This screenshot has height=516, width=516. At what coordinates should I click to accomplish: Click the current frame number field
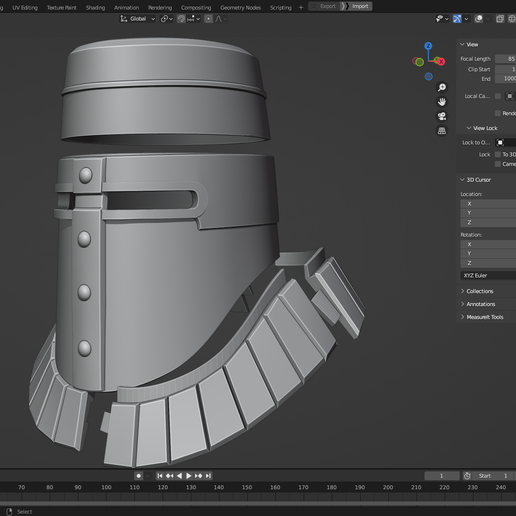pos(442,476)
